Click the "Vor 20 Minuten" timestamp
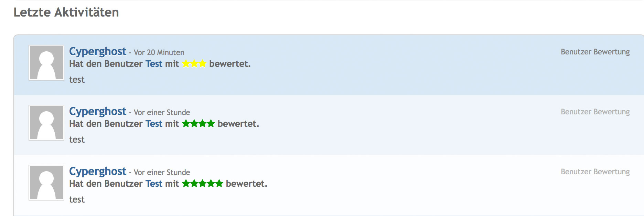Viewport: 644px width, 216px height. [x=159, y=53]
